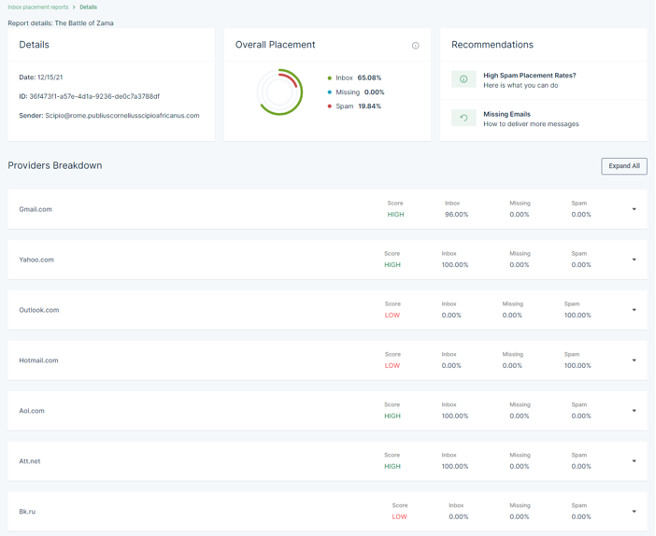Click Yahoo.com inbox 100.00% value

(x=455, y=265)
